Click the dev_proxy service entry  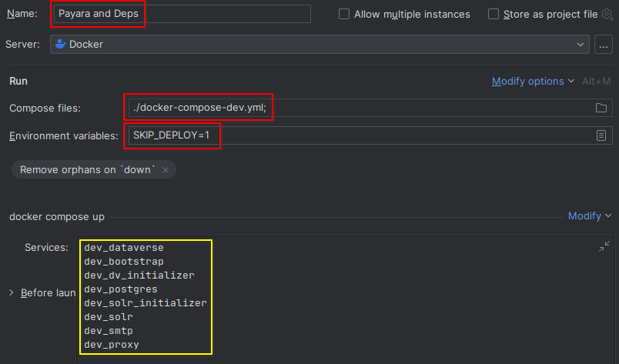coord(112,345)
